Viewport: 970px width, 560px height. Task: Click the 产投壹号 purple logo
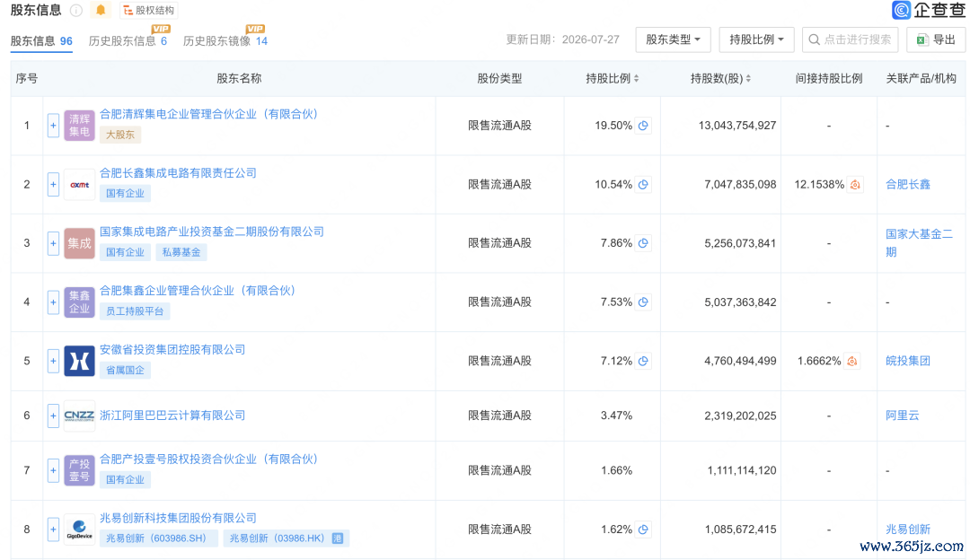[79, 470]
